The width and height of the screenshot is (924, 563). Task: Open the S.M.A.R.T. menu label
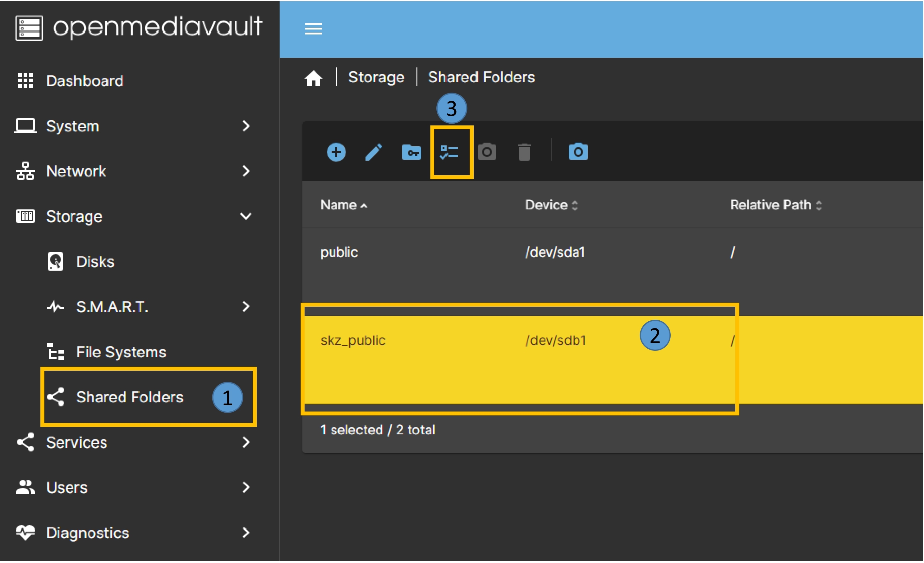(x=113, y=307)
